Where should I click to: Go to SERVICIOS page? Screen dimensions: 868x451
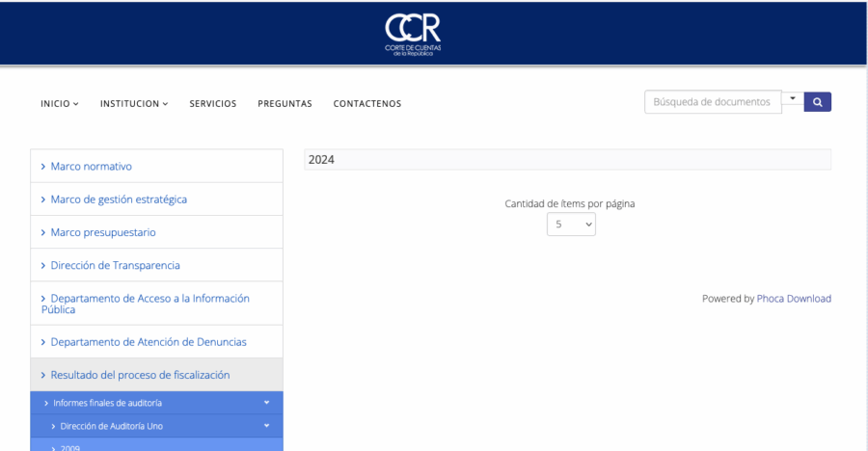(213, 104)
